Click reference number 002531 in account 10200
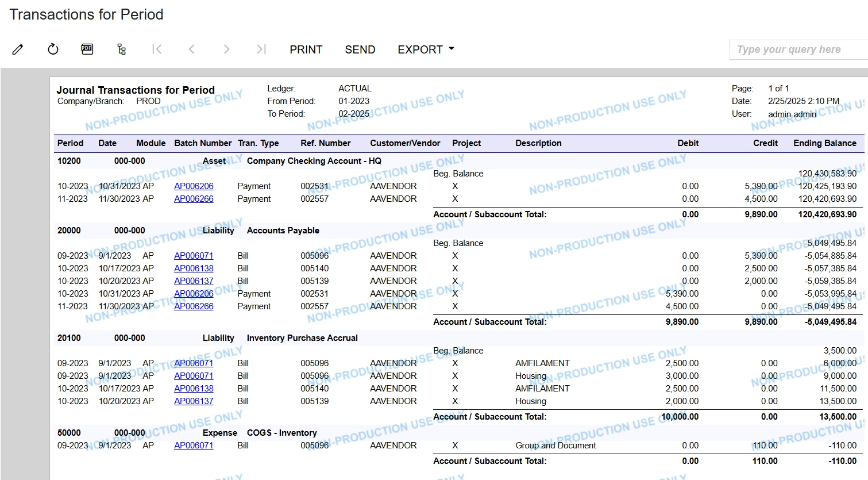The height and width of the screenshot is (480, 868). [315, 186]
